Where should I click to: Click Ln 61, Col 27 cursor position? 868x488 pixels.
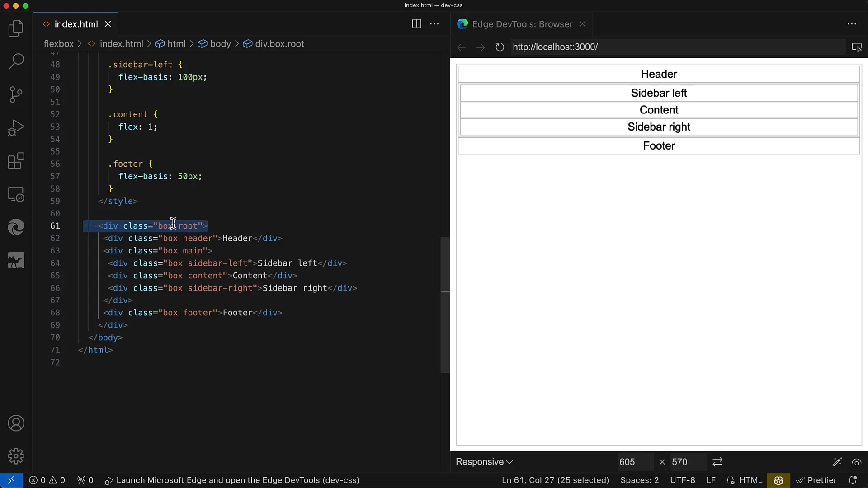pyautogui.click(x=555, y=480)
